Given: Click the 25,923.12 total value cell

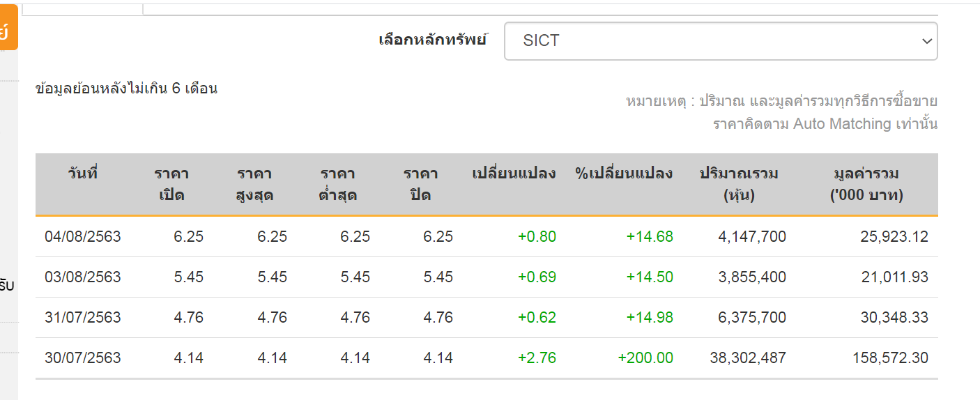Looking at the screenshot, I should click(x=894, y=237).
